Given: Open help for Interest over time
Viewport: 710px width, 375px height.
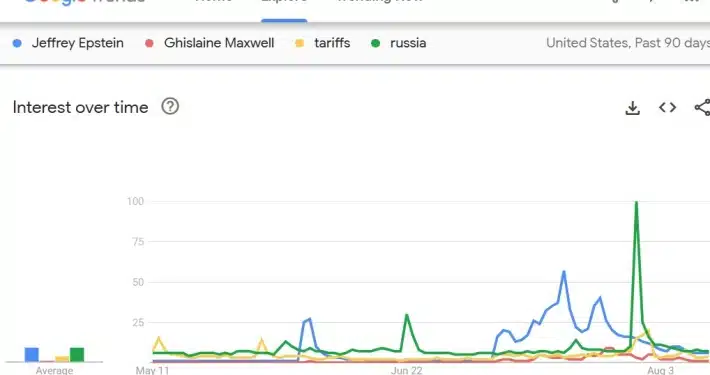Looking at the screenshot, I should pyautogui.click(x=170, y=106).
